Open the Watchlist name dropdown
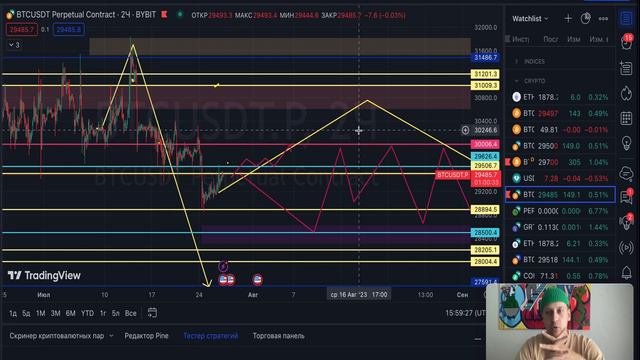This screenshot has width=640, height=360. (x=530, y=19)
